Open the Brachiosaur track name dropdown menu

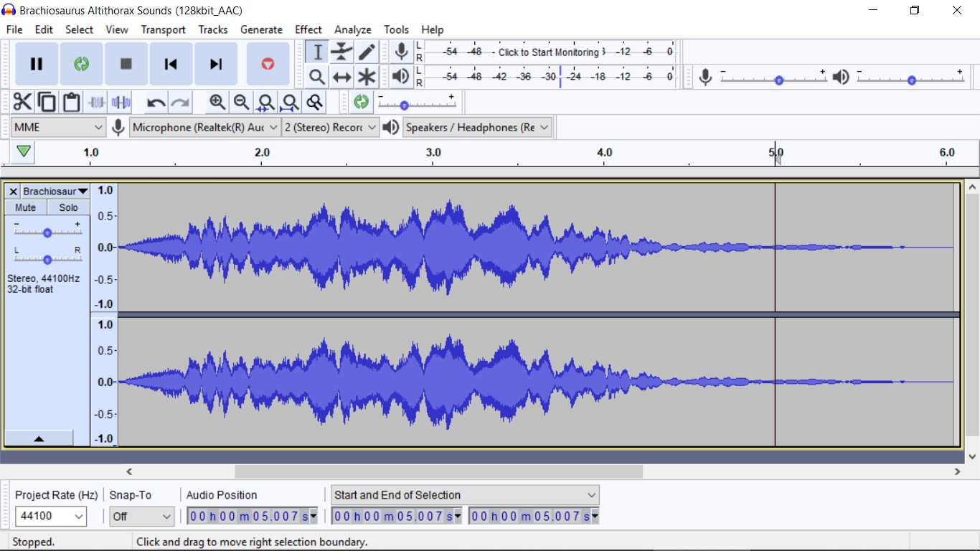pyautogui.click(x=55, y=192)
